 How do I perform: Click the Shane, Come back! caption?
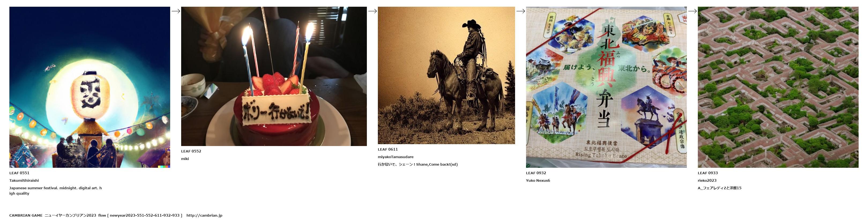pos(418,164)
